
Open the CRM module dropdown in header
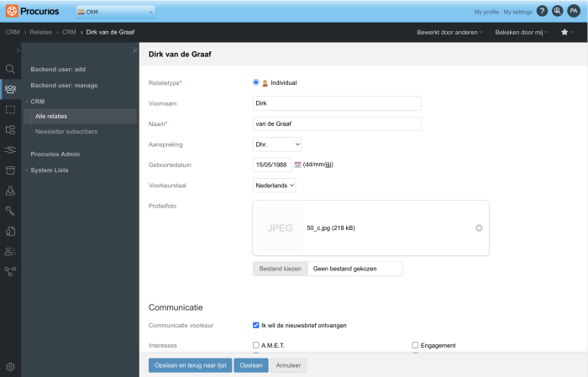tap(115, 12)
